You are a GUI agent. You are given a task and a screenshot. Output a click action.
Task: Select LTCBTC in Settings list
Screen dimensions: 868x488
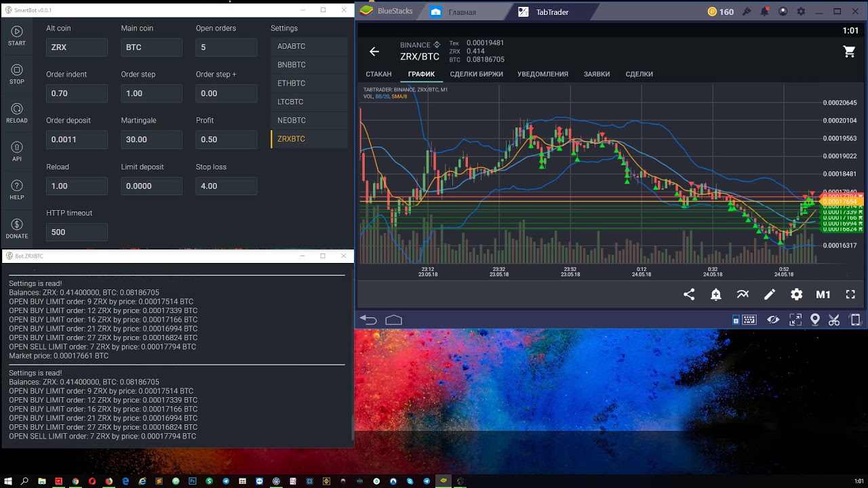309,102
